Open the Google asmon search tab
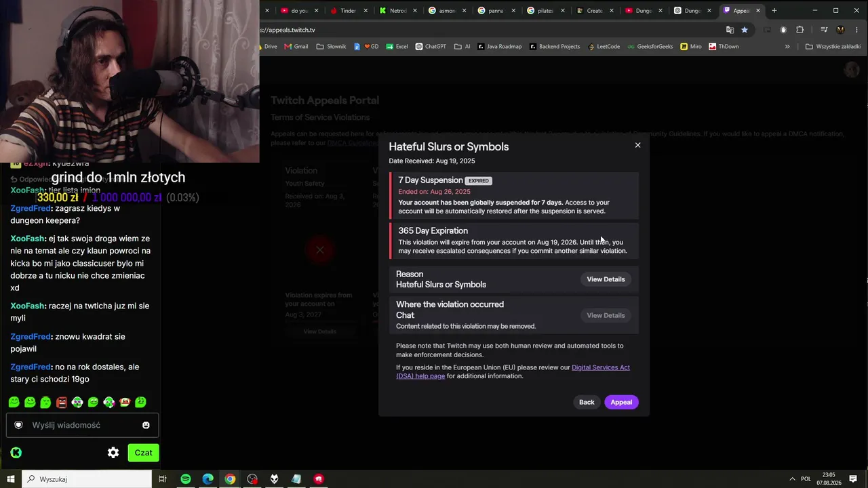Image resolution: width=868 pixels, height=488 pixels. 447,10
